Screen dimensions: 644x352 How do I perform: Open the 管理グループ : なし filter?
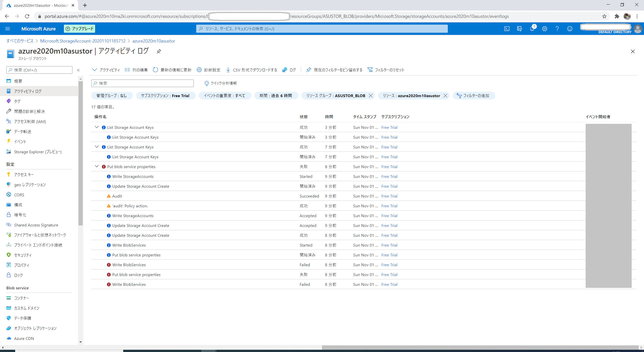point(112,96)
